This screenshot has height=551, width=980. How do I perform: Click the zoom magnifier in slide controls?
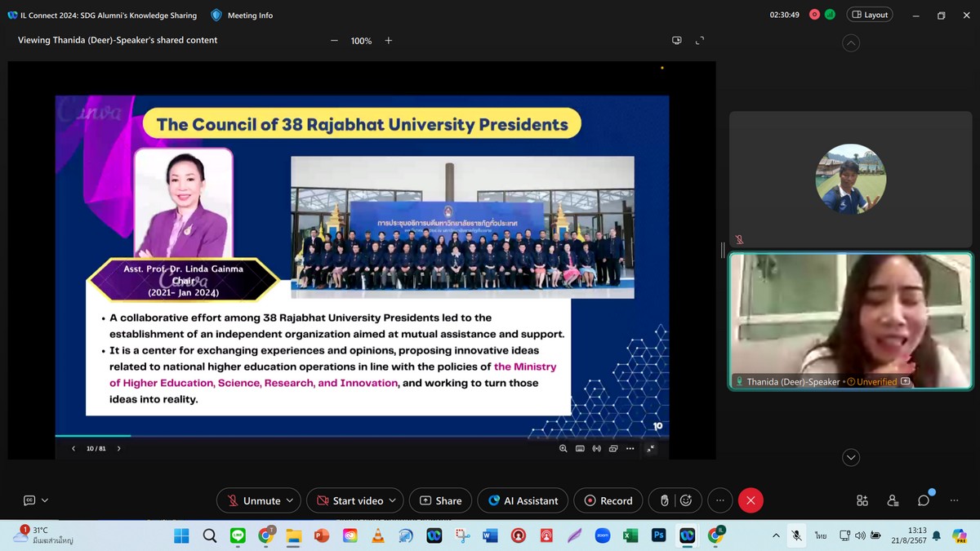[x=563, y=448]
